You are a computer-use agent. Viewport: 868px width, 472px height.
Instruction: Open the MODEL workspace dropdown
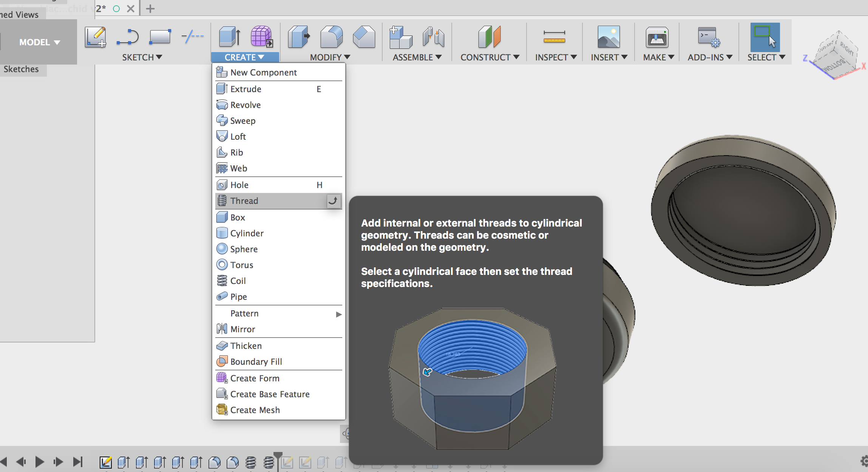(39, 42)
